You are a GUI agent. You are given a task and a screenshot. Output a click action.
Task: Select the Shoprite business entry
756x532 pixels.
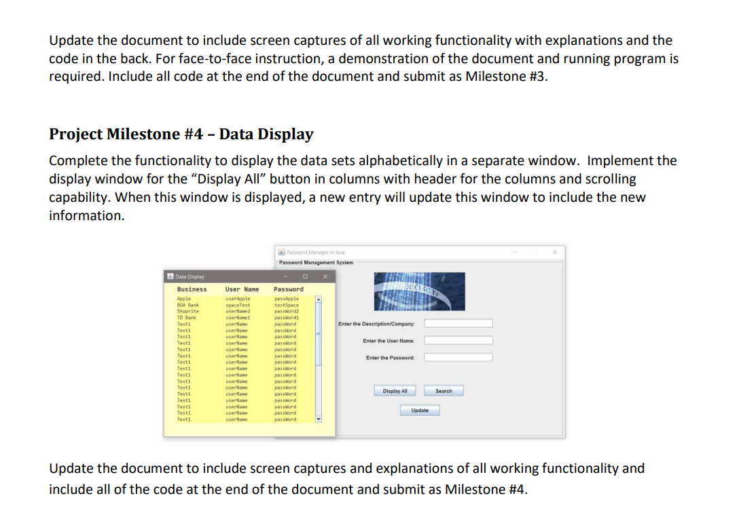[188, 311]
